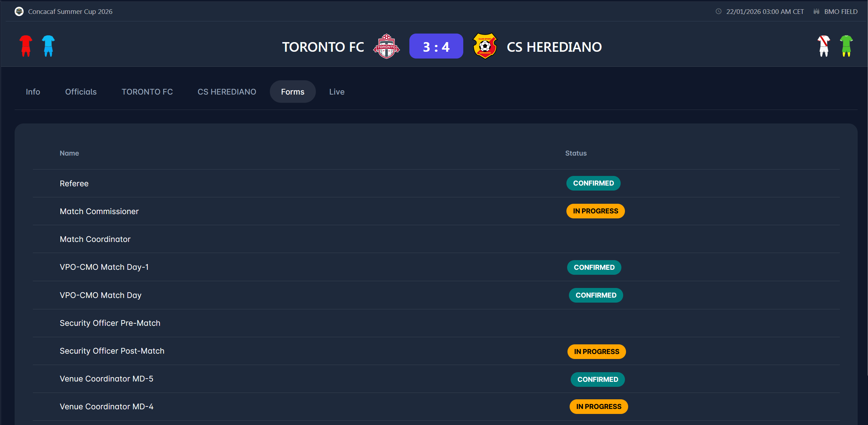The image size is (868, 425).
Task: Click the Referee CONFIRMED status badge
Action: coord(593,183)
